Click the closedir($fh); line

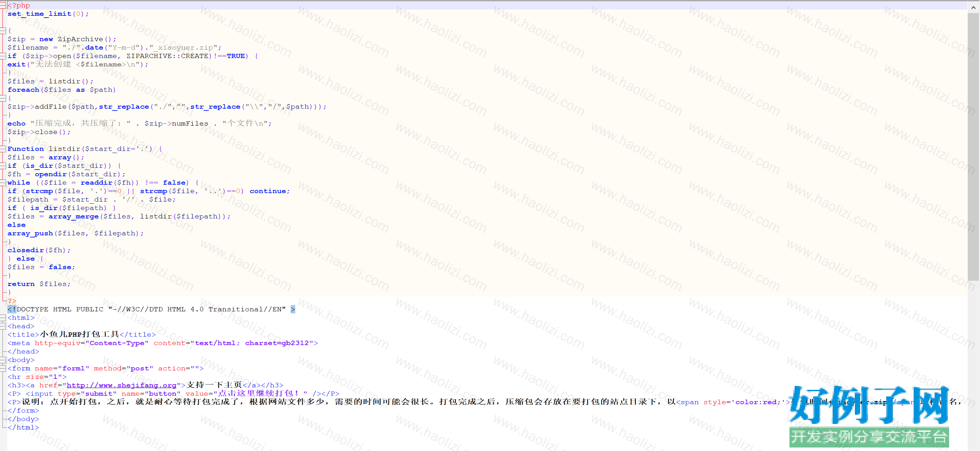(39, 250)
